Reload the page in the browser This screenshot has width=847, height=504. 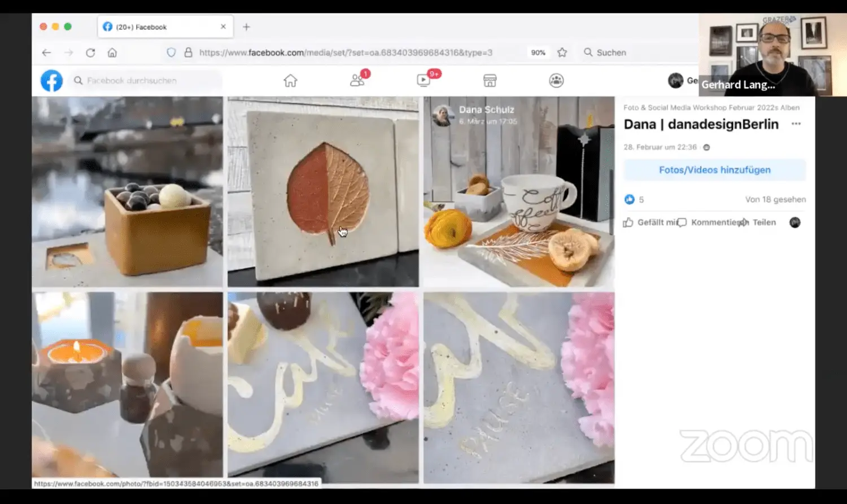click(x=90, y=52)
